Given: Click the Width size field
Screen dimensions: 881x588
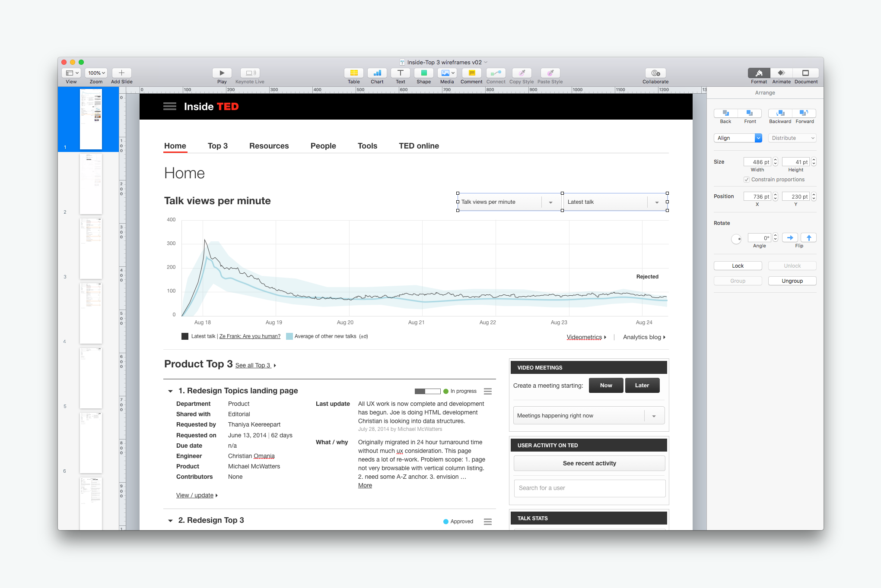Looking at the screenshot, I should tap(757, 162).
